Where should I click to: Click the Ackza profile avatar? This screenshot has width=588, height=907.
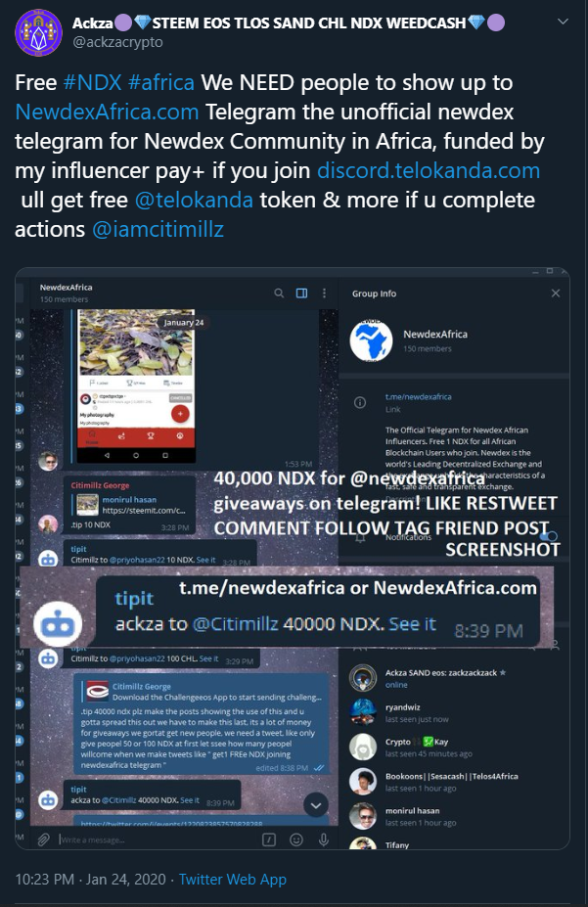[x=38, y=32]
